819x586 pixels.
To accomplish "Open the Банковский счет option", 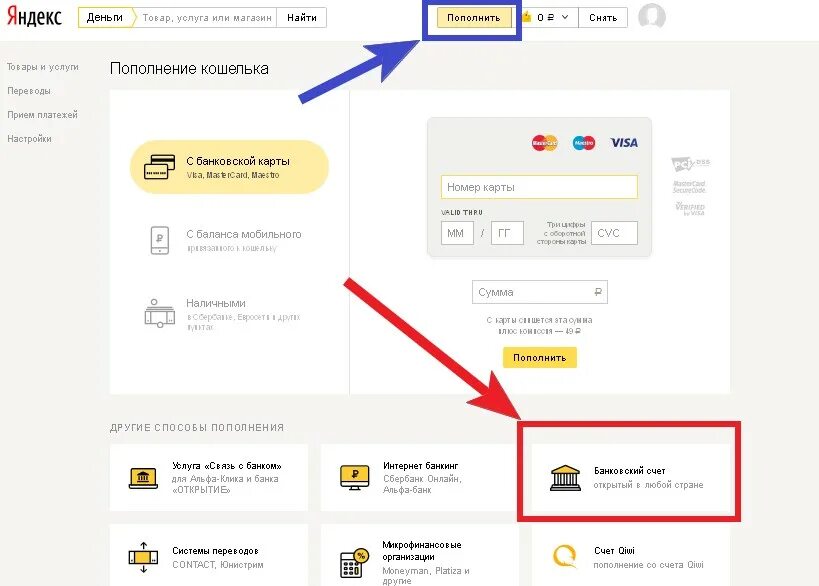I will pos(630,477).
